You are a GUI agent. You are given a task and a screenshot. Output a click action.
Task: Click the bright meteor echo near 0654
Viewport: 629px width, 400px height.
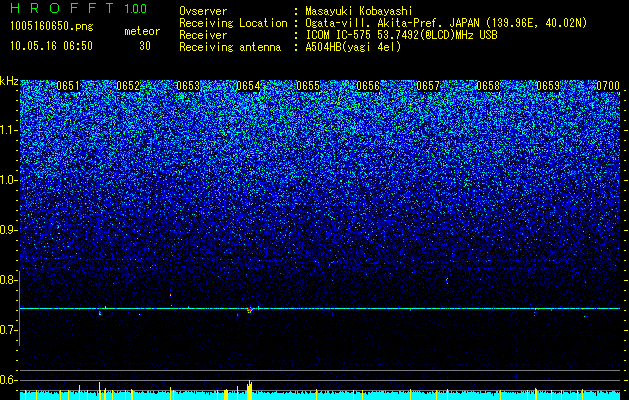point(250,310)
